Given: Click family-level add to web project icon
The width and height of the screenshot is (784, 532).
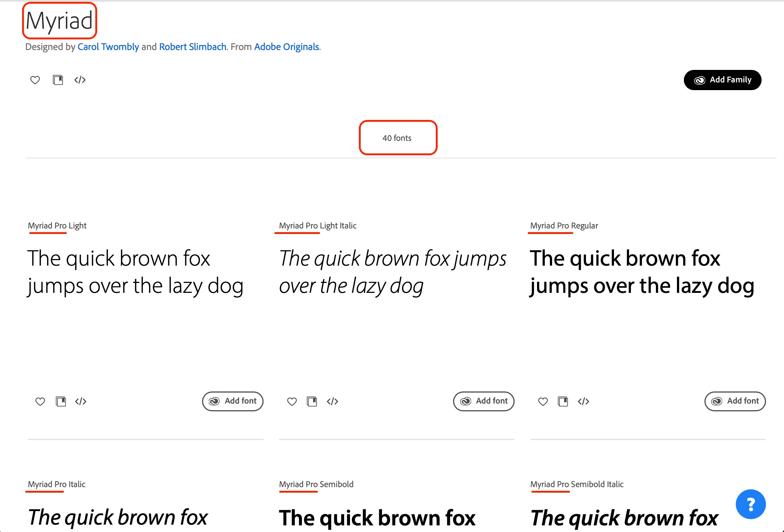Looking at the screenshot, I should coord(58,80).
